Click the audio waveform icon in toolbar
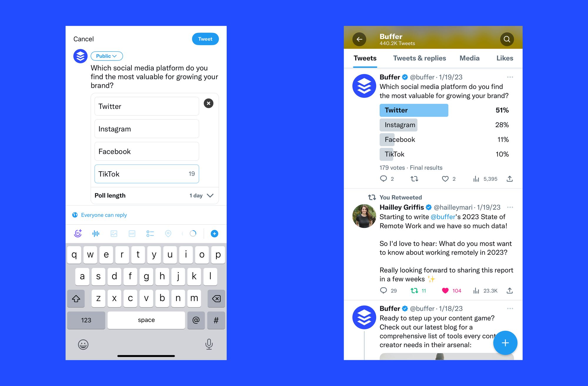 tap(95, 233)
